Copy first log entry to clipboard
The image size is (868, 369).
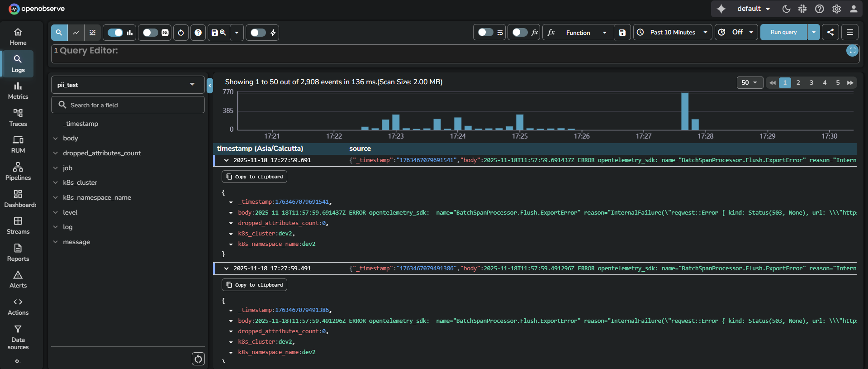click(254, 177)
